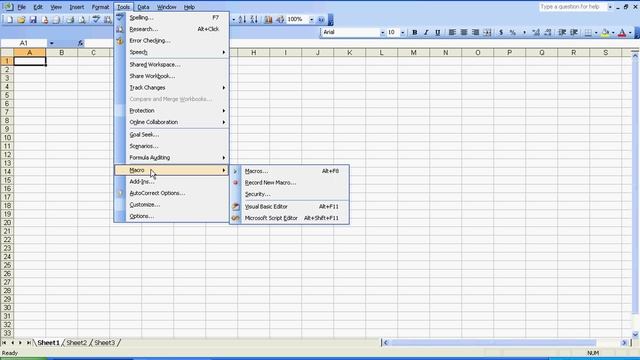Click the Record New Macro red dot icon
Viewport: 640px width, 360px height.
[x=236, y=182]
